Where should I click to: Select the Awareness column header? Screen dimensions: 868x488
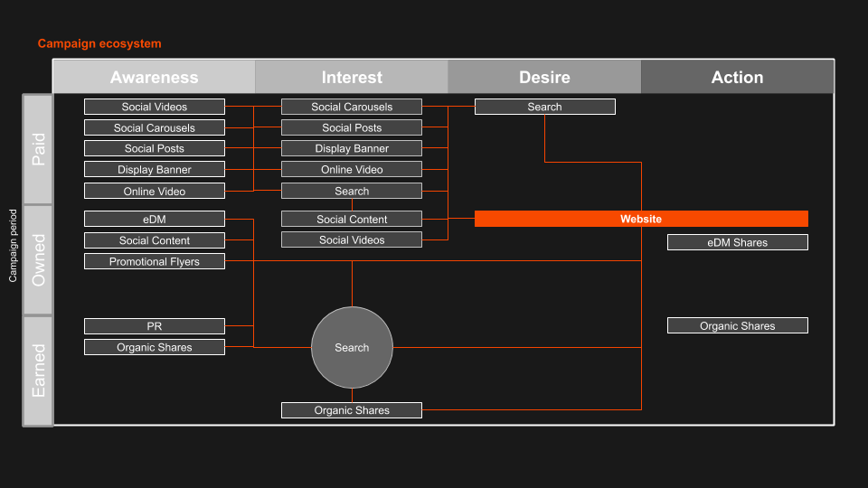(154, 77)
